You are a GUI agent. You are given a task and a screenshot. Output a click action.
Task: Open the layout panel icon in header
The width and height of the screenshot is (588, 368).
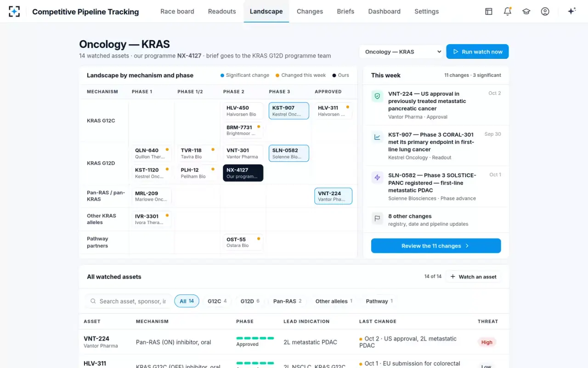pyautogui.click(x=489, y=11)
